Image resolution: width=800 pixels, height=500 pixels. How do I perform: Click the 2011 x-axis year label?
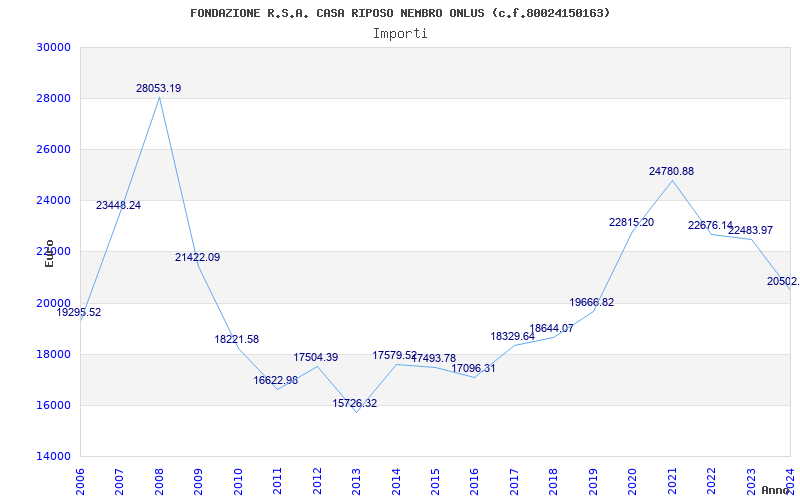pyautogui.click(x=277, y=481)
